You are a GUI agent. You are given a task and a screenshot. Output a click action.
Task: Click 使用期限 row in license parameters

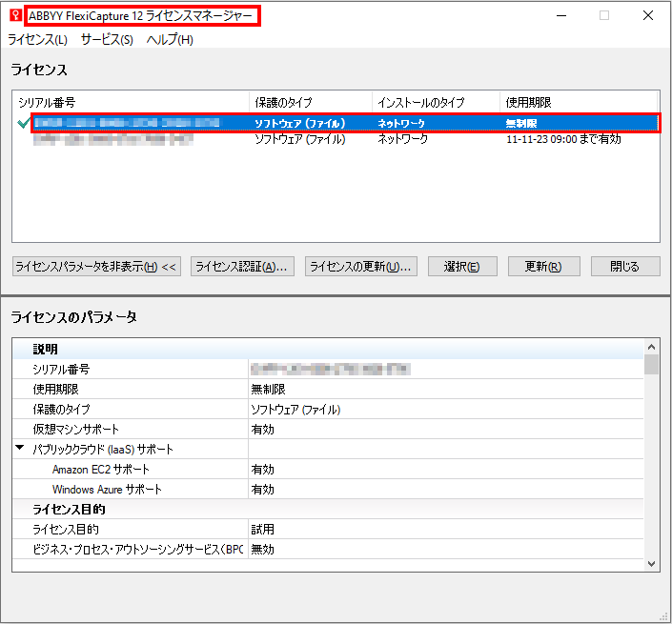[x=328, y=389]
